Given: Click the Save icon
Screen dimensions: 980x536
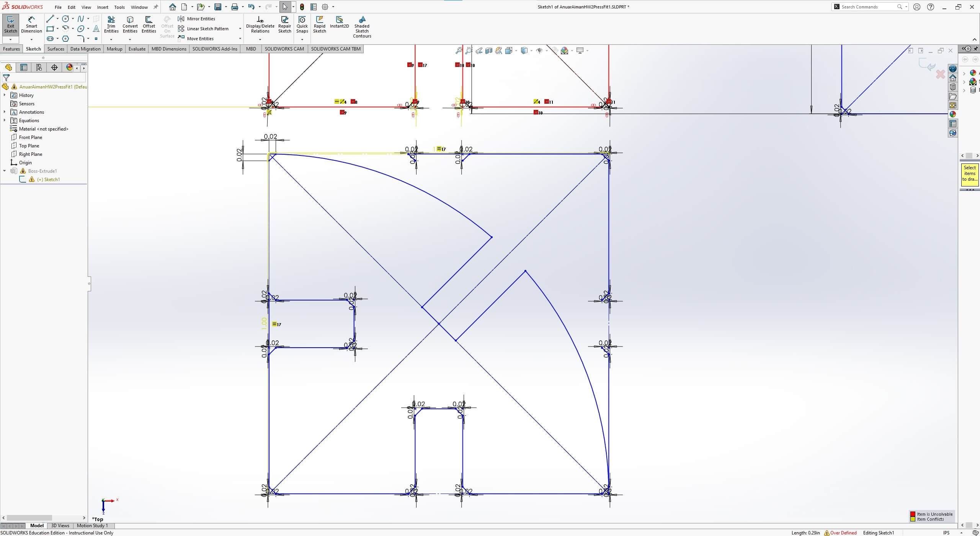Looking at the screenshot, I should pyautogui.click(x=218, y=7).
